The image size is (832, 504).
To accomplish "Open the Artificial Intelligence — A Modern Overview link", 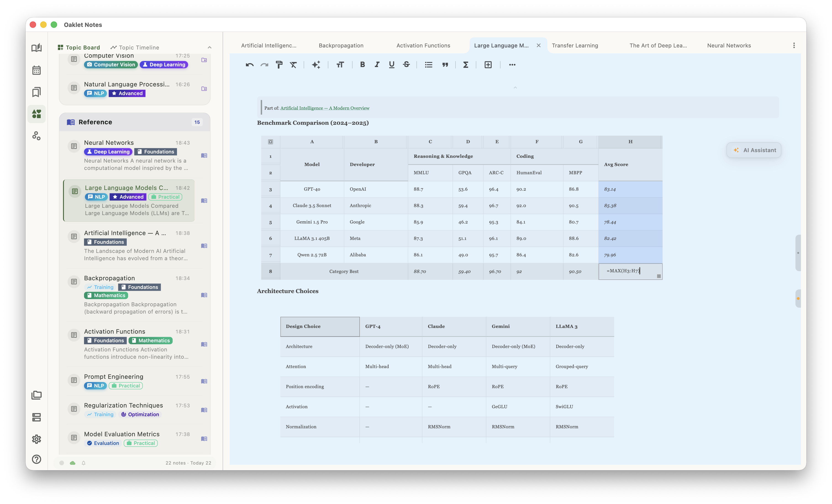I will 324,108.
